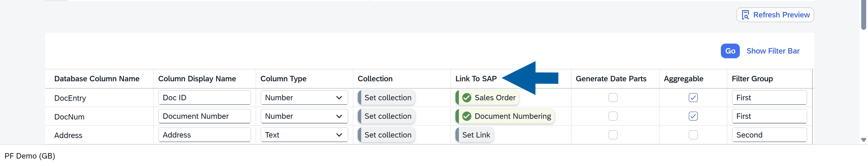Enable Generate Date Parts for DocEntry
This screenshot has height=166, width=868.
613,98
